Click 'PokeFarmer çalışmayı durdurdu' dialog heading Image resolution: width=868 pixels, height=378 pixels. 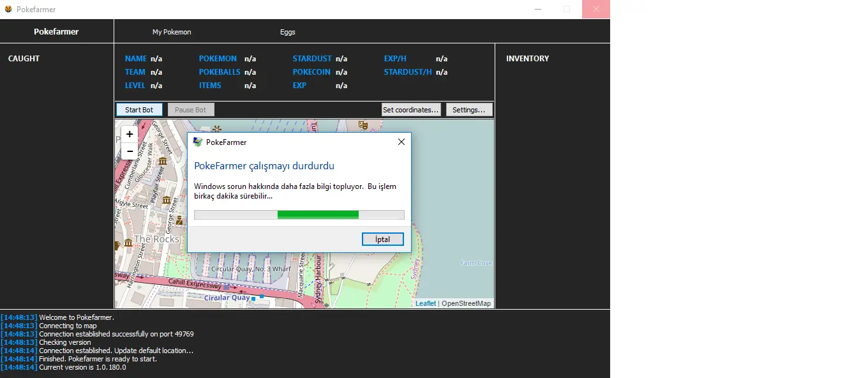point(264,166)
